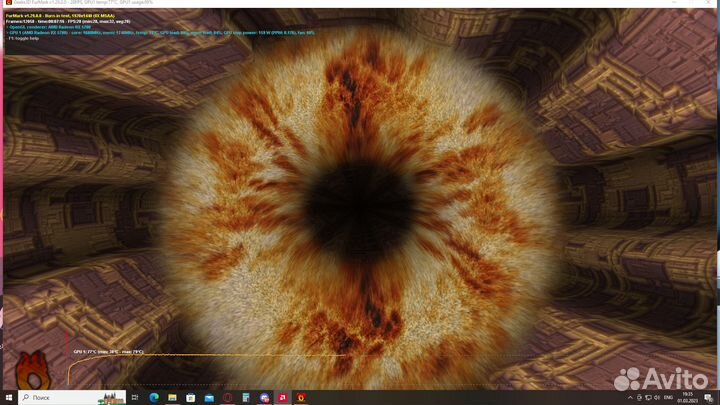Open File Explorer from the taskbar
This screenshot has height=405, width=720.
click(172, 398)
